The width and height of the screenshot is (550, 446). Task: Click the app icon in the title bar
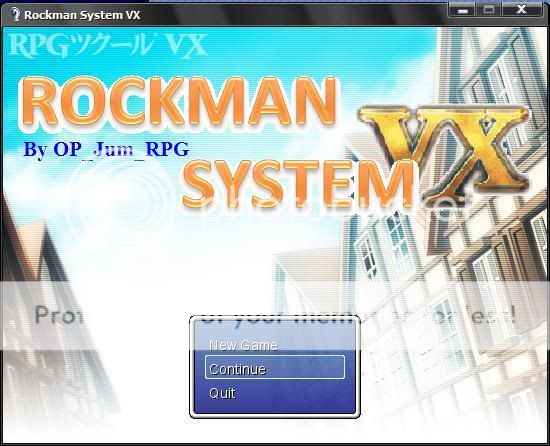[x=15, y=15]
